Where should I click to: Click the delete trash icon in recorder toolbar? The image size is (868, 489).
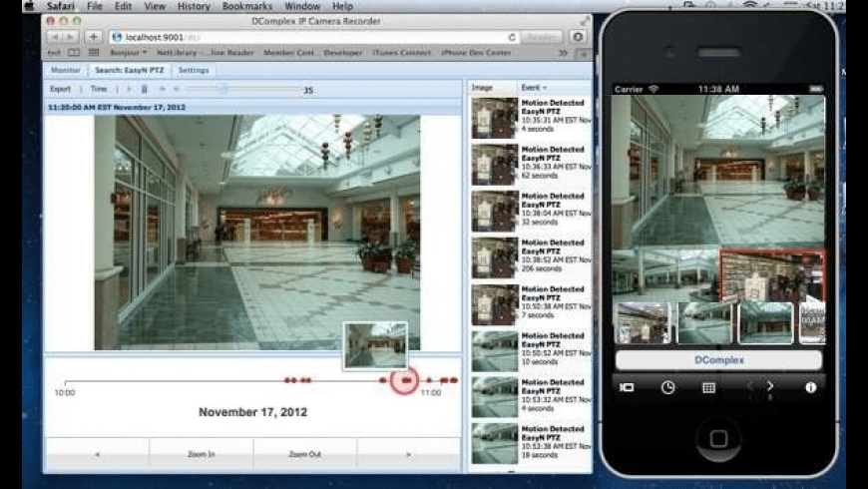coord(145,89)
